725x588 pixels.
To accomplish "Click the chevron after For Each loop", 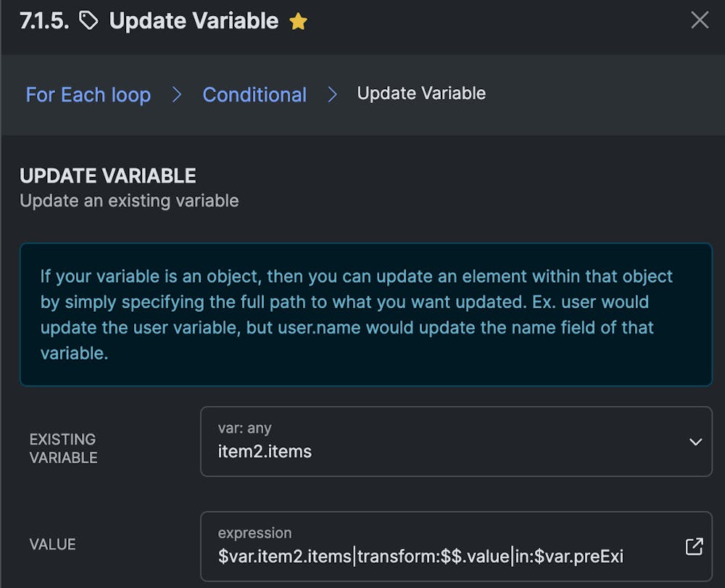I will point(177,94).
